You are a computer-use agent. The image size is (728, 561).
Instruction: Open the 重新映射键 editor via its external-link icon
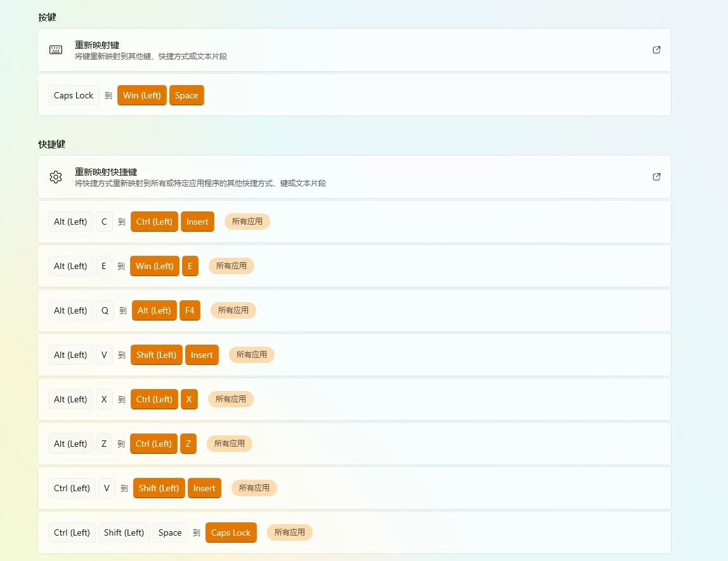pos(656,49)
